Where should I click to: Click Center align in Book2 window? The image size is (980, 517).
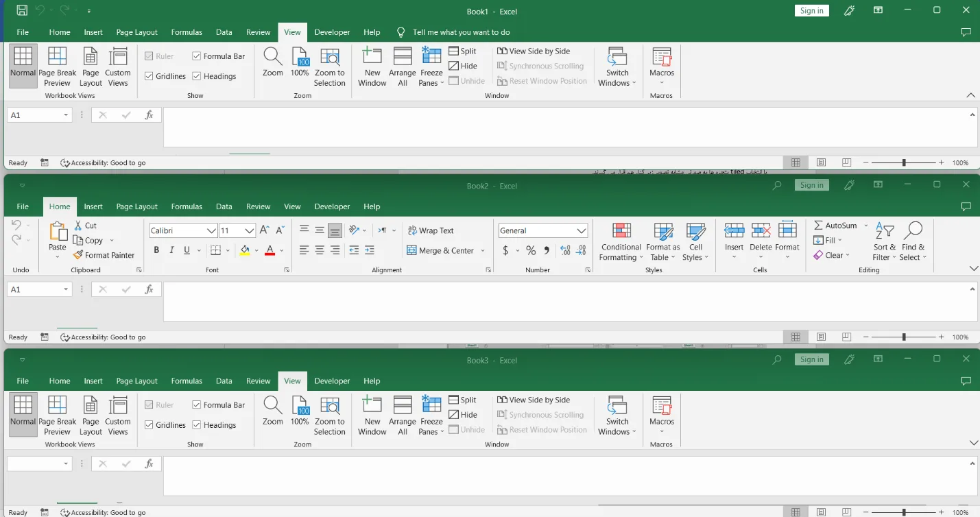point(320,250)
